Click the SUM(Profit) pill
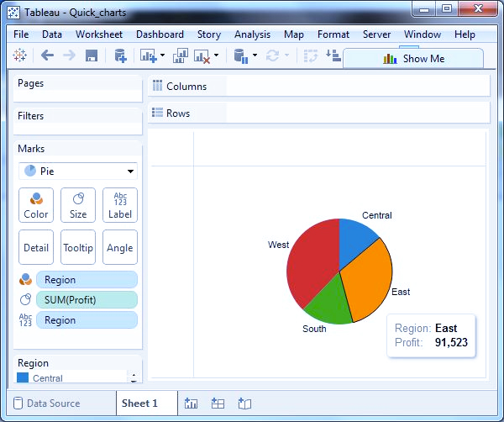The height and width of the screenshot is (422, 504). [87, 300]
